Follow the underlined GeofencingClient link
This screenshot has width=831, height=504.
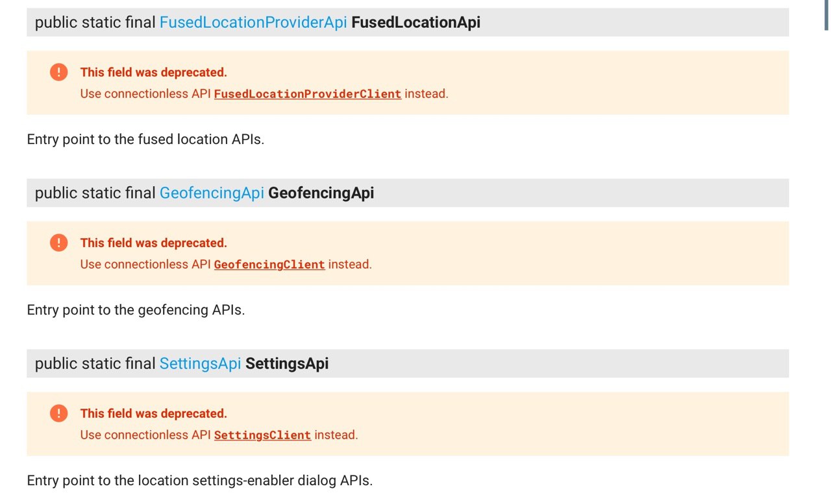pyautogui.click(x=269, y=265)
